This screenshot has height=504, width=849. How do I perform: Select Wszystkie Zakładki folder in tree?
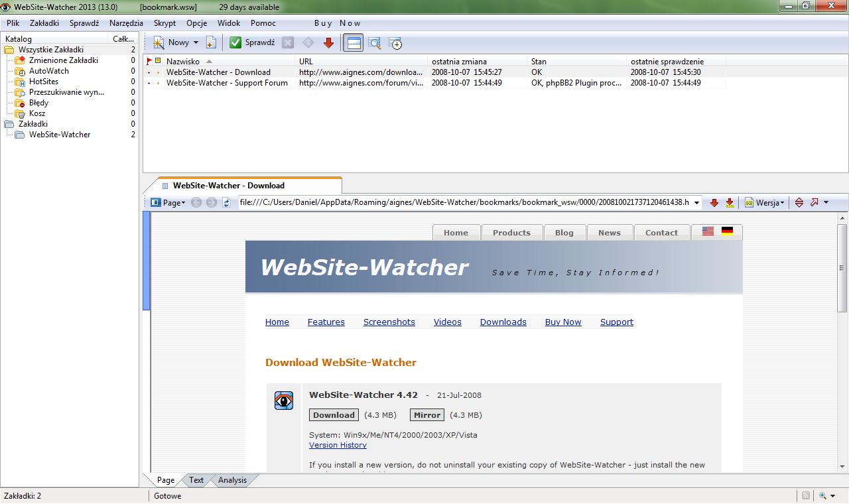[51, 50]
